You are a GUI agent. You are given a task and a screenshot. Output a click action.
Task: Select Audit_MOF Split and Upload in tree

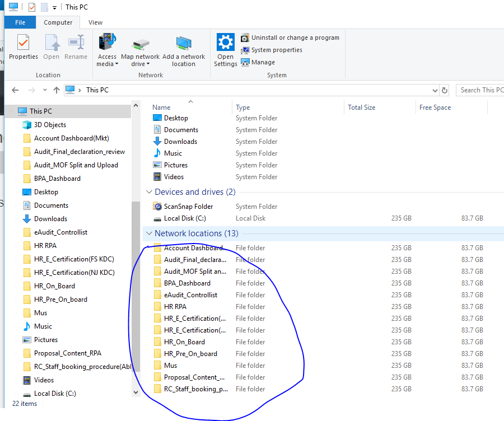tap(76, 165)
